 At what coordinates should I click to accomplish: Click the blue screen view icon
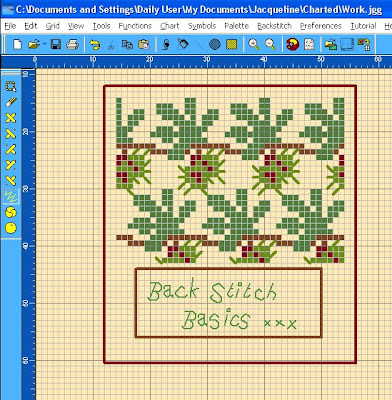pyautogui.click(x=347, y=44)
